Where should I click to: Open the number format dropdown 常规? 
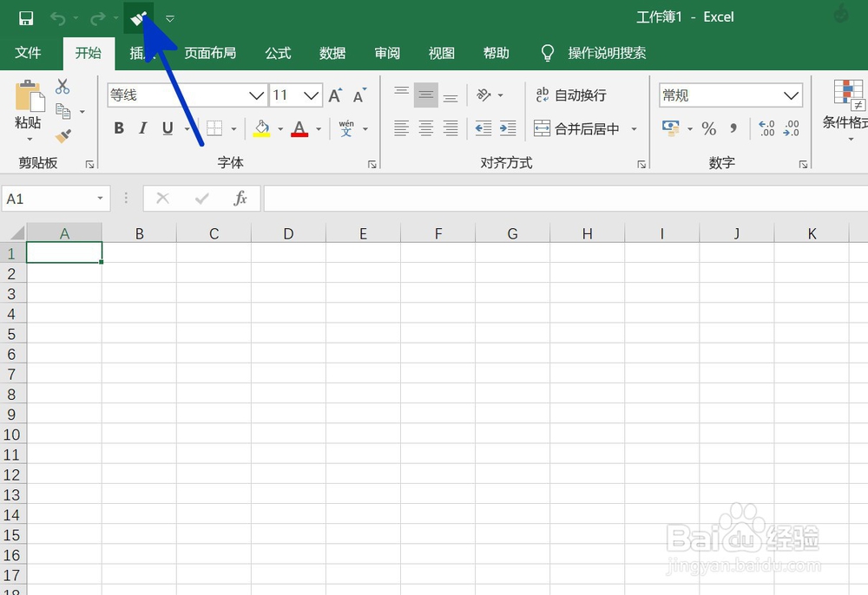pos(791,95)
